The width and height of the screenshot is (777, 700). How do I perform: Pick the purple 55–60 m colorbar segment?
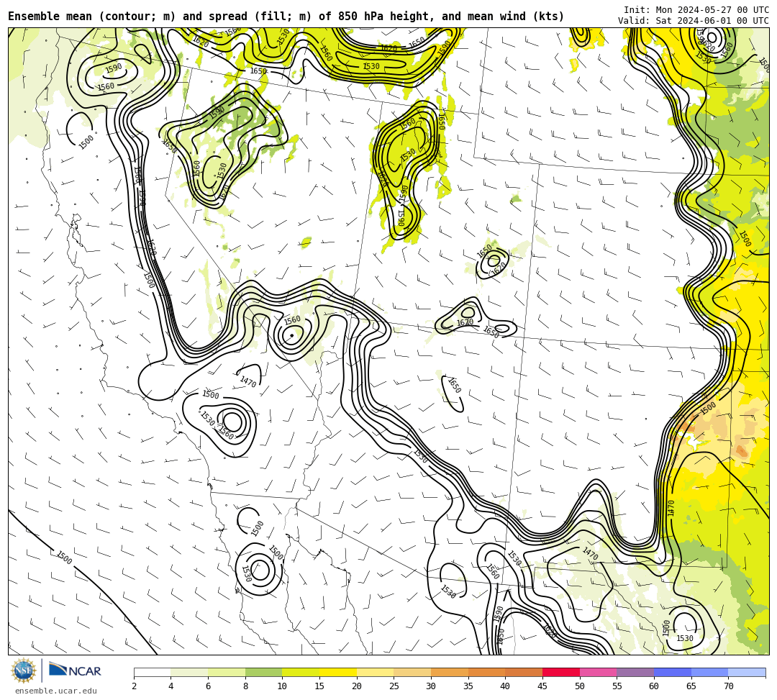point(635,672)
